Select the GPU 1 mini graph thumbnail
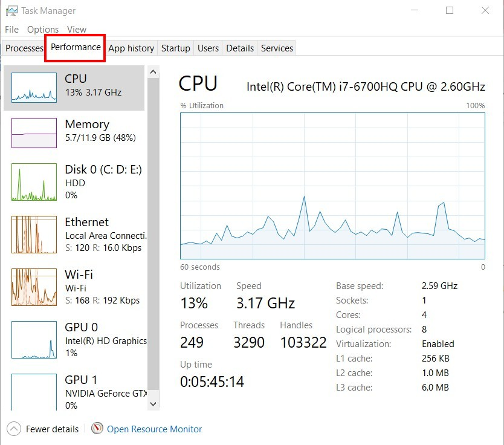Viewport: 504px width, 445px height. (34, 392)
